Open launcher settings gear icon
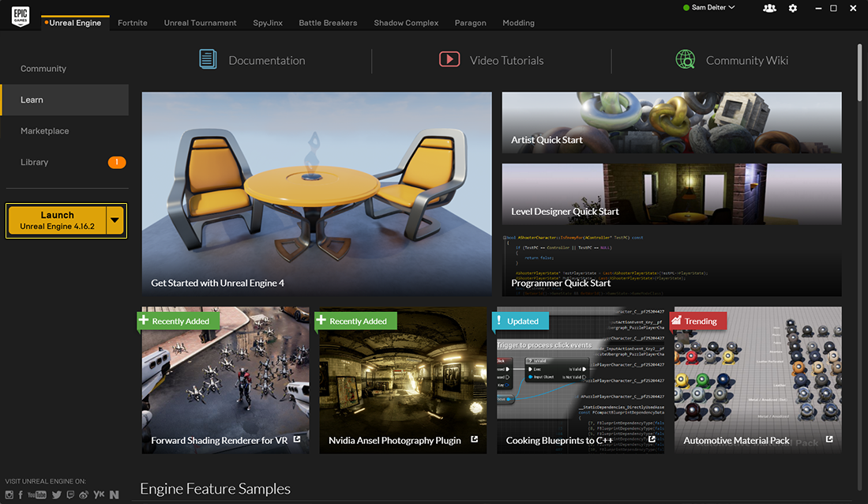 [x=793, y=9]
